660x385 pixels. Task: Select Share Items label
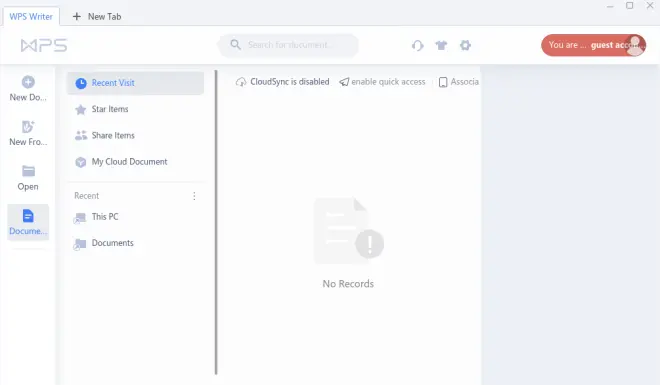point(113,135)
